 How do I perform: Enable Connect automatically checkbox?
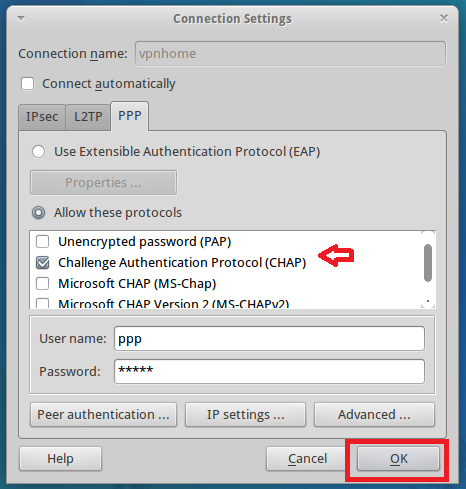click(x=27, y=84)
